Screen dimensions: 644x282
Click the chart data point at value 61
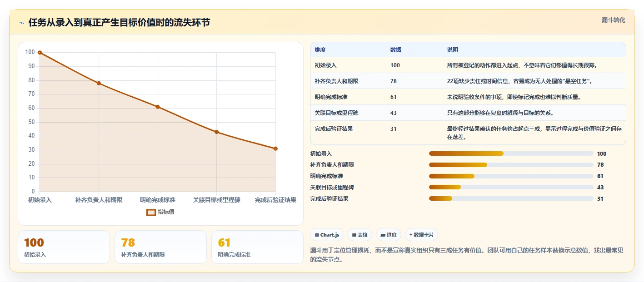158,107
